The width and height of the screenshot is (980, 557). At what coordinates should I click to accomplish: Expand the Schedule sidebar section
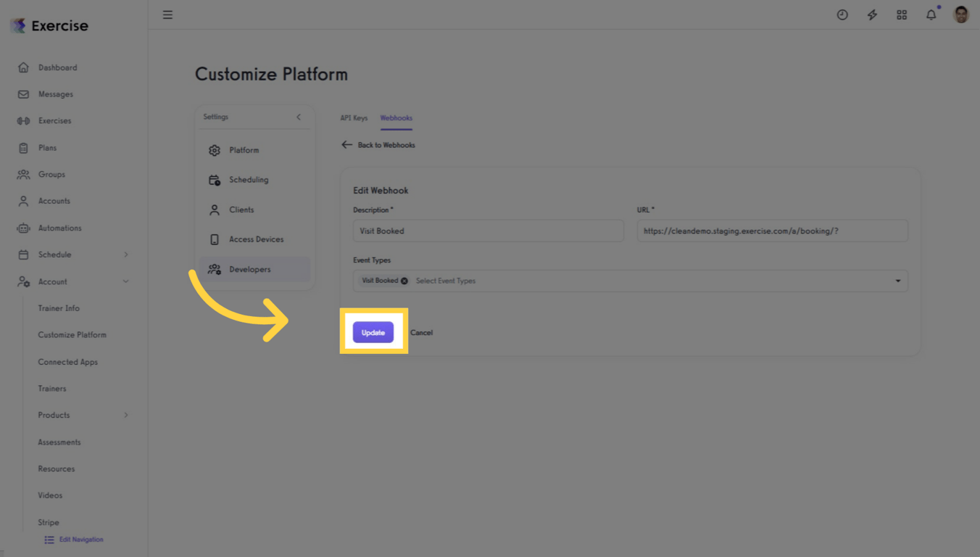pyautogui.click(x=126, y=255)
